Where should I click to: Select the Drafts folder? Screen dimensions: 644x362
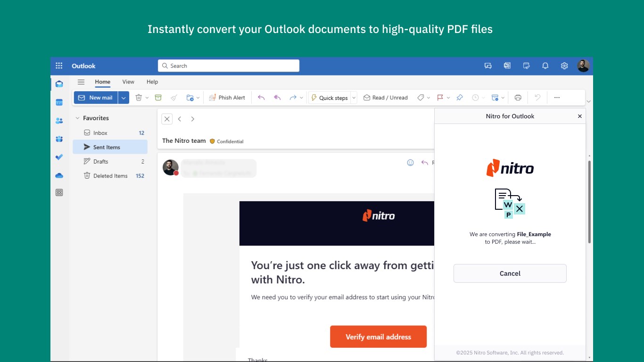[110, 161]
